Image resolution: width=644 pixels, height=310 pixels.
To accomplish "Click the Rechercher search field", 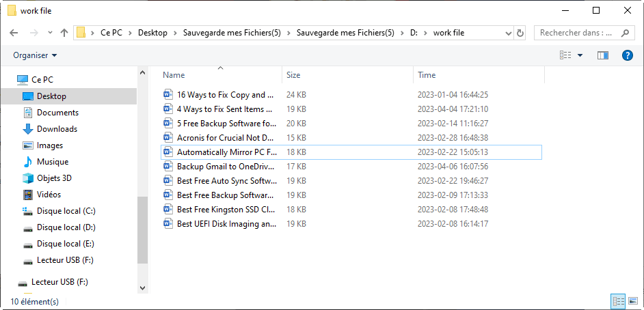I will [578, 33].
